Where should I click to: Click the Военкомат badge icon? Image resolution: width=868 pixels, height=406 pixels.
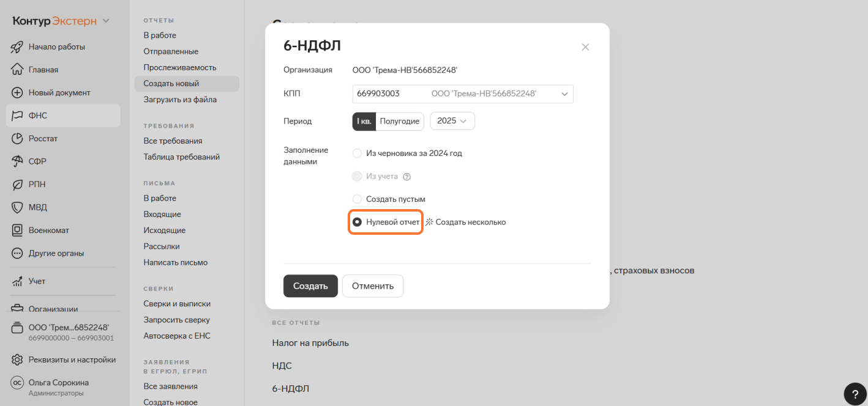(x=17, y=231)
